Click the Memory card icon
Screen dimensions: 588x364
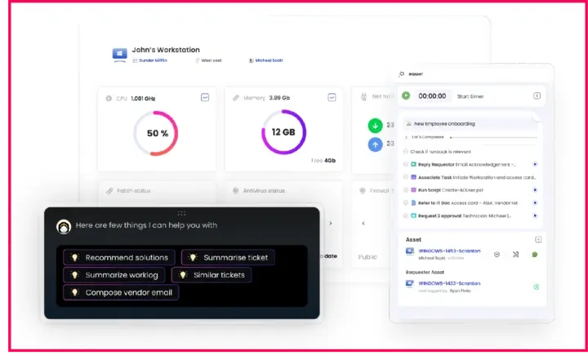coord(235,98)
